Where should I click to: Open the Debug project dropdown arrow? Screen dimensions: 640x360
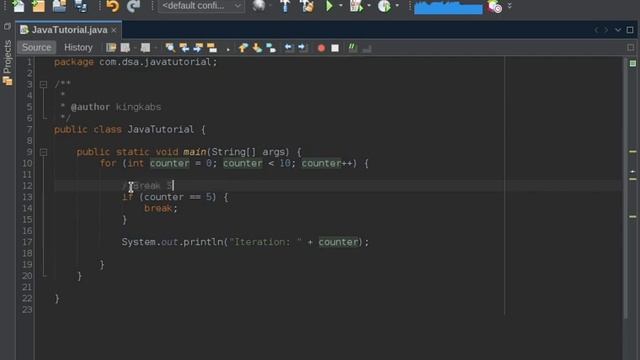[369, 6]
